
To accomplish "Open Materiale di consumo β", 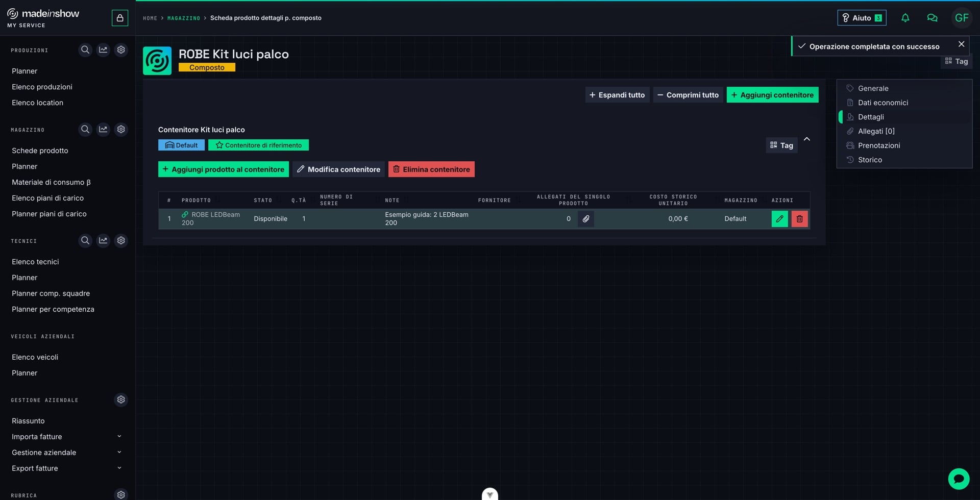I will coord(51,182).
